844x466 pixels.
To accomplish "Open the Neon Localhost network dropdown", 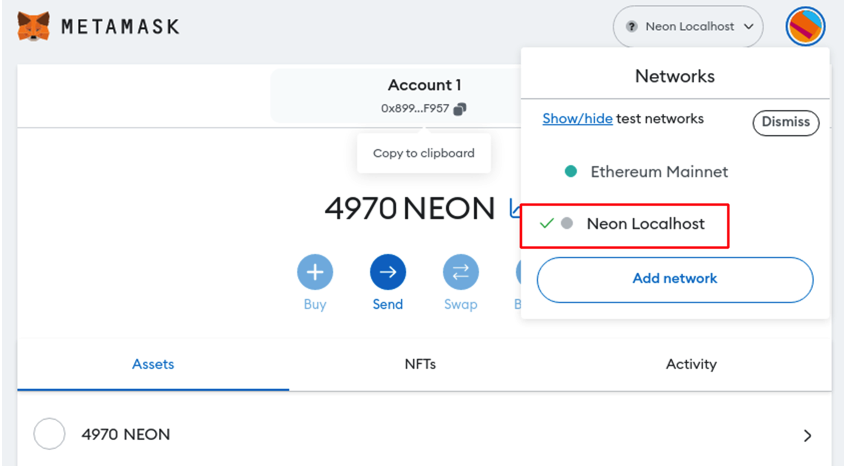I will point(688,26).
